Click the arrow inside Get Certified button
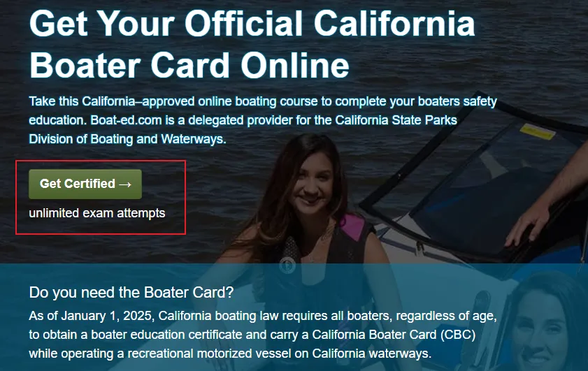Screen dimensions: 588x371 point(125,184)
